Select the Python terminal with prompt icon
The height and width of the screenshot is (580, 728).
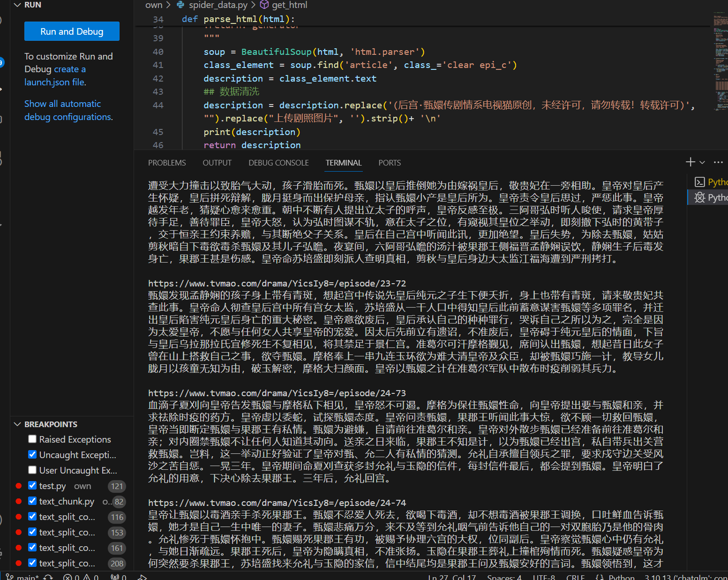coord(700,182)
